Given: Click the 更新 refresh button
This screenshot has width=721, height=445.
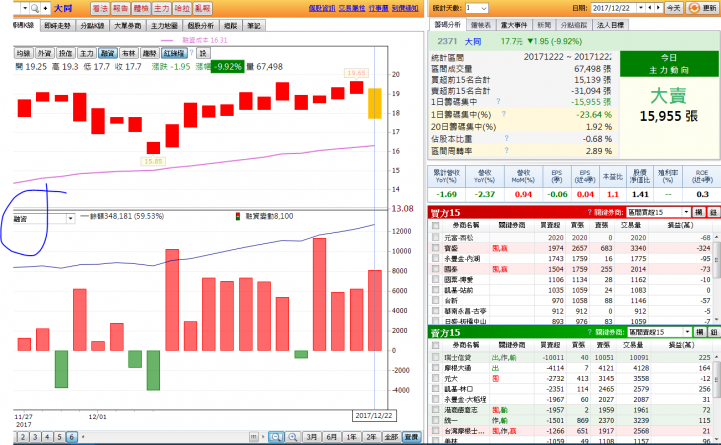Looking at the screenshot, I should coord(703,8).
